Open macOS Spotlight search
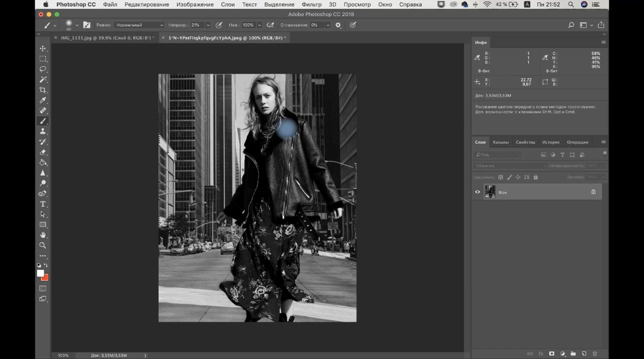 click(x=571, y=5)
